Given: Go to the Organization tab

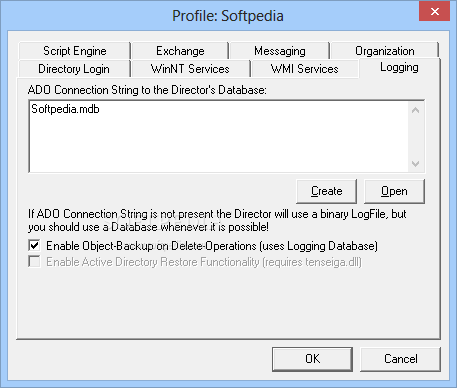Looking at the screenshot, I should coord(385,51).
